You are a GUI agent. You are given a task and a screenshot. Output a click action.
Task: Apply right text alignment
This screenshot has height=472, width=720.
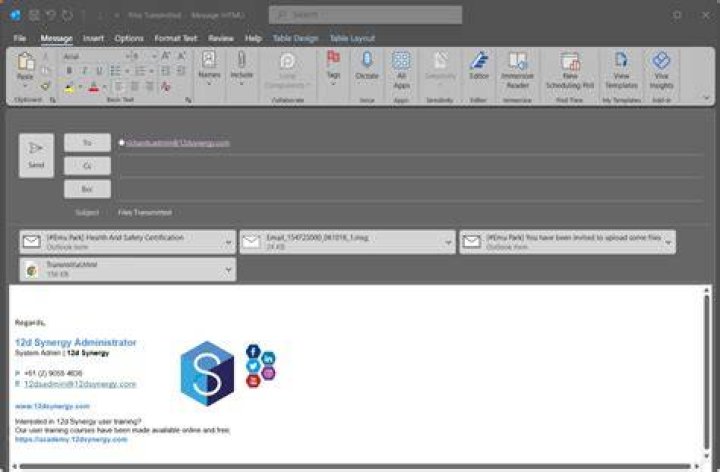(x=150, y=86)
